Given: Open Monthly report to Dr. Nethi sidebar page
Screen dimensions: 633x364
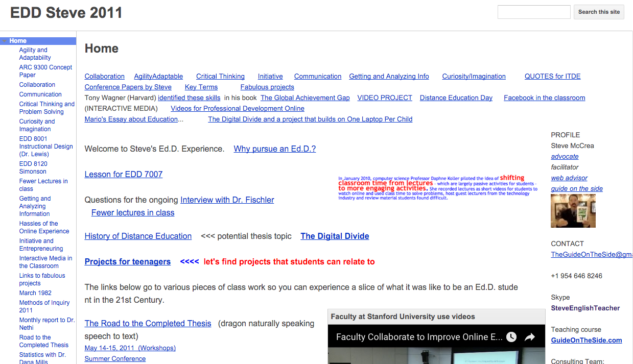Looking at the screenshot, I should (47, 324).
